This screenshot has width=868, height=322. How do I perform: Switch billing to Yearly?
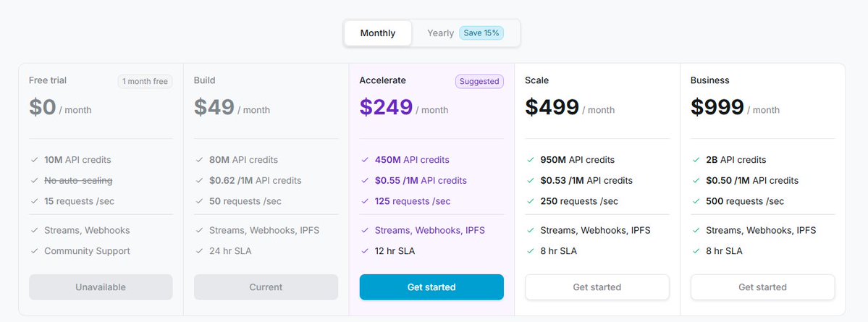(440, 33)
